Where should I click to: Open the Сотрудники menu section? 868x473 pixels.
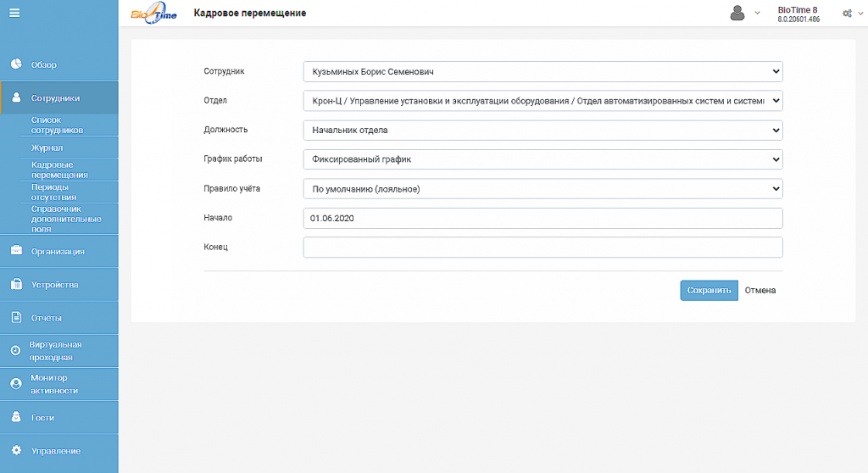[59, 98]
